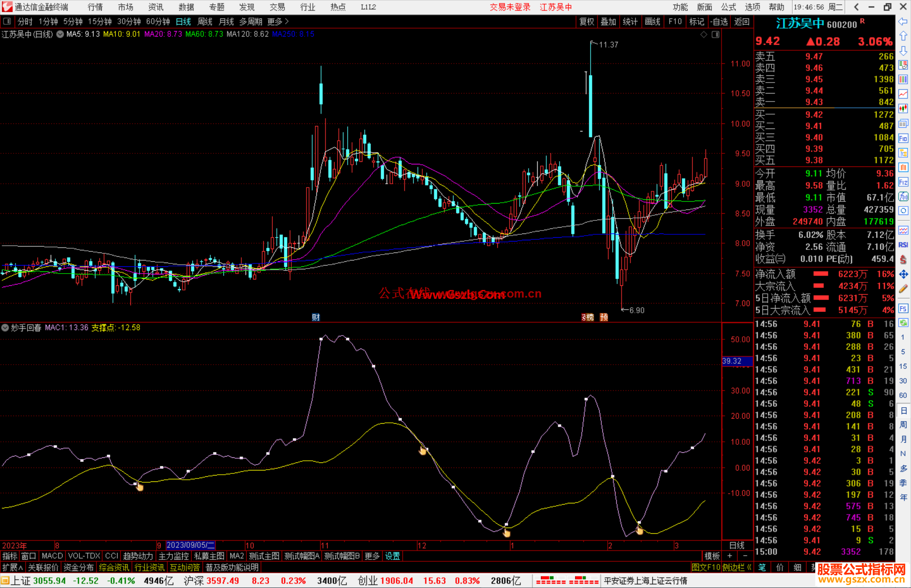This screenshot has width=911, height=588.
Task: Click the MA250 blue color label
Action: 293,34
